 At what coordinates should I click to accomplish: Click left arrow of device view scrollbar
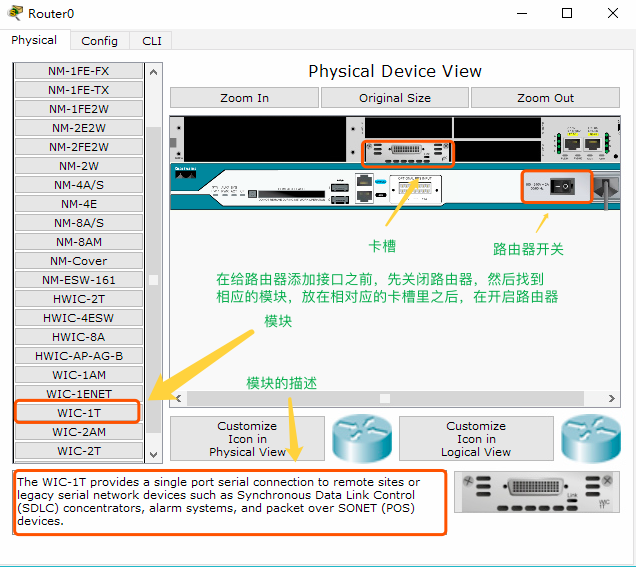178,399
